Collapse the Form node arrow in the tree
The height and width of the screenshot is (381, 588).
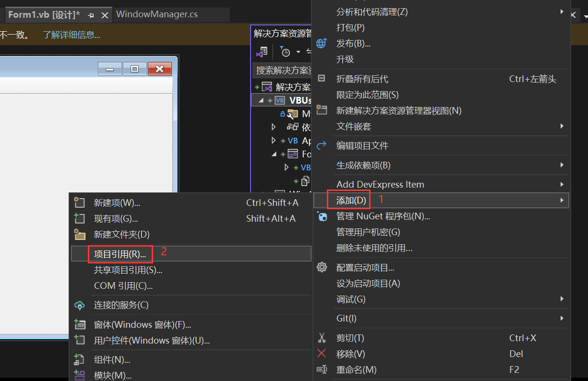274,155
